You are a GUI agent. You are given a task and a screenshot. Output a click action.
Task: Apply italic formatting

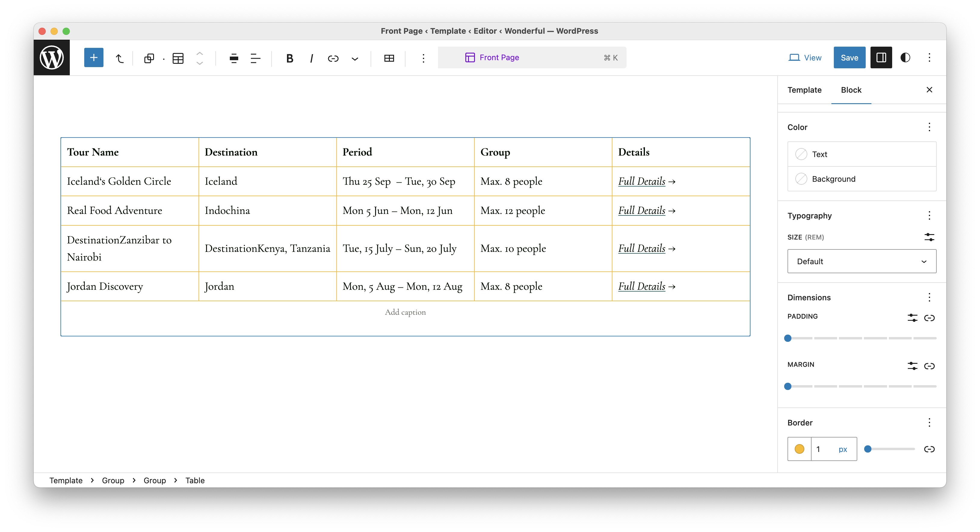(312, 58)
